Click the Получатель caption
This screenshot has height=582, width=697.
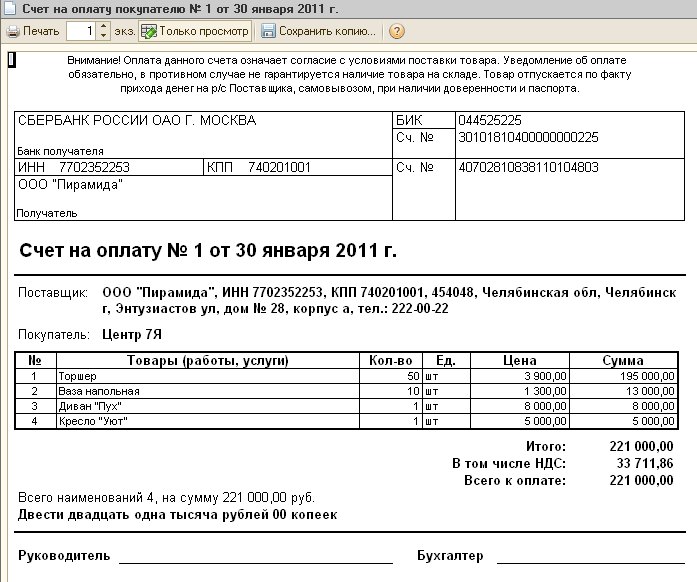[x=47, y=213]
